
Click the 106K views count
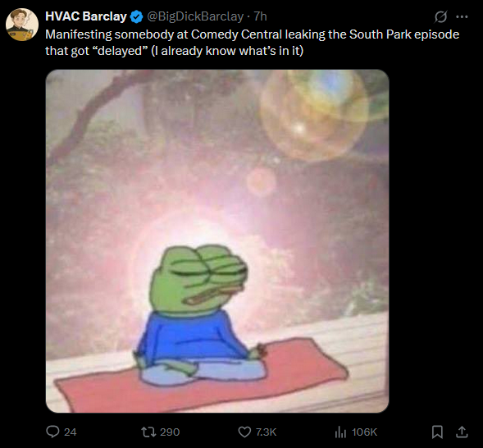364,432
